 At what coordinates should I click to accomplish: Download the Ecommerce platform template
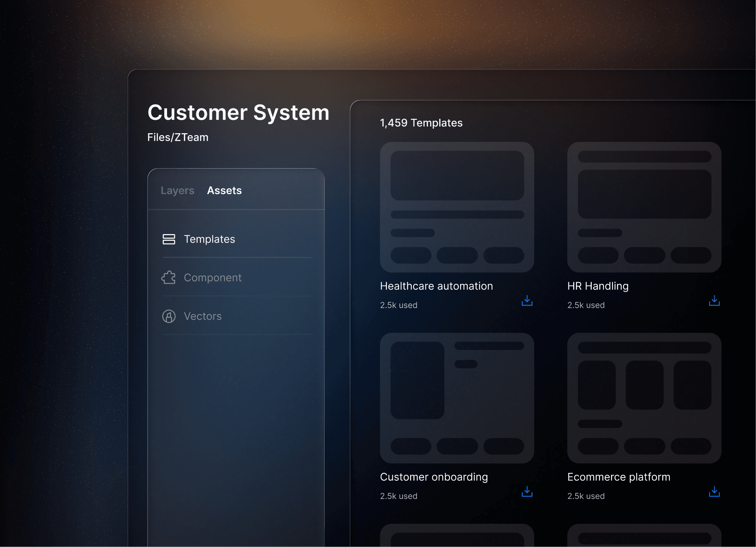coord(714,491)
